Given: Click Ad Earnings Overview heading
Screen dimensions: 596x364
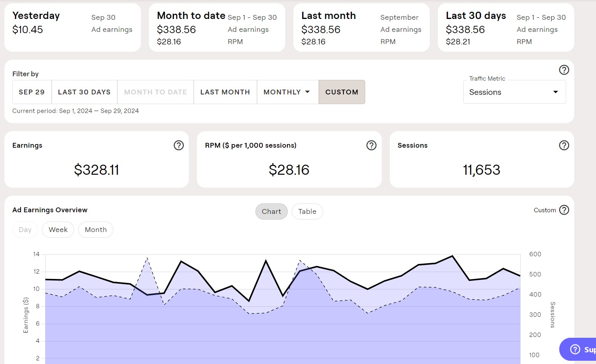Looking at the screenshot, I should pyautogui.click(x=50, y=210).
